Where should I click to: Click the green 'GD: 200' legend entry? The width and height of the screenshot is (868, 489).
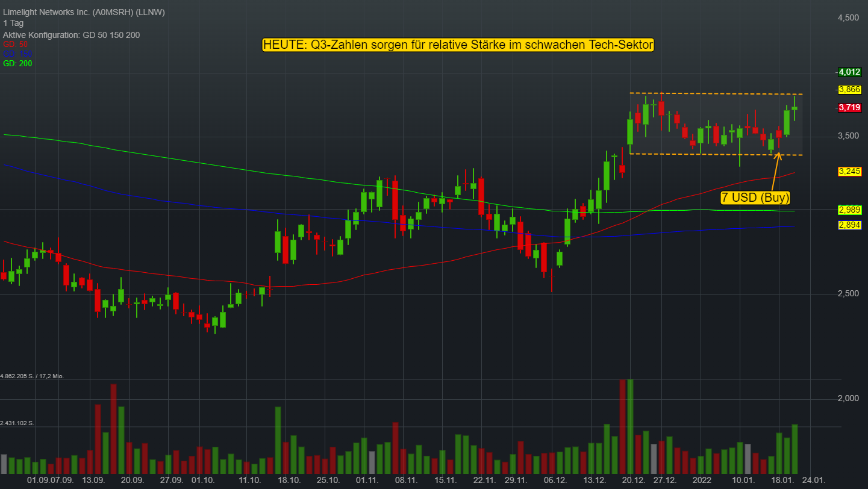[17, 63]
